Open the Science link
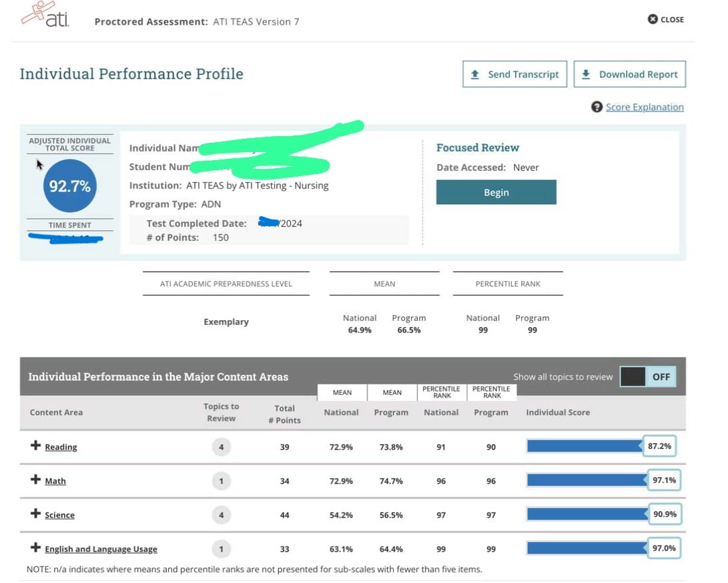The height and width of the screenshot is (583, 728). click(59, 515)
